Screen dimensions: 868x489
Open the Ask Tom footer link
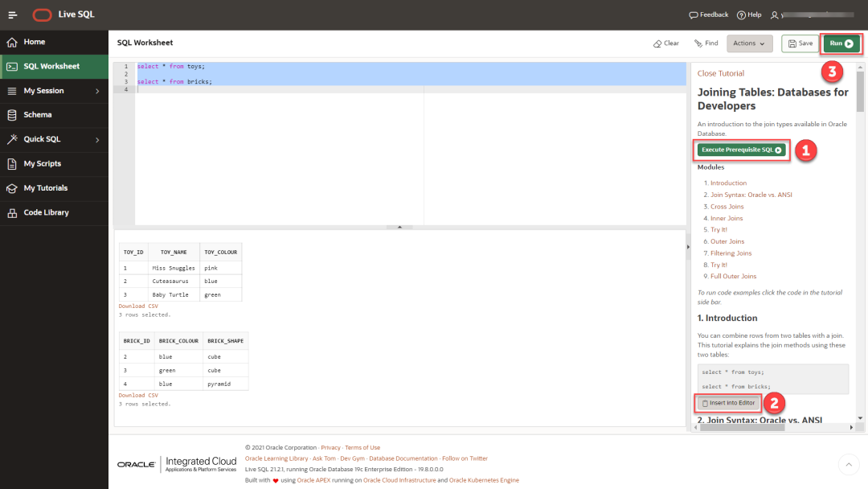point(324,458)
